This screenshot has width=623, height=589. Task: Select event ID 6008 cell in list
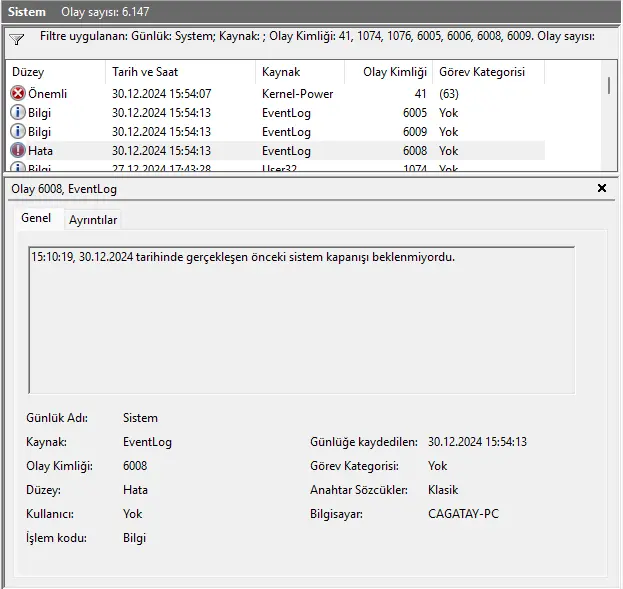pos(415,151)
